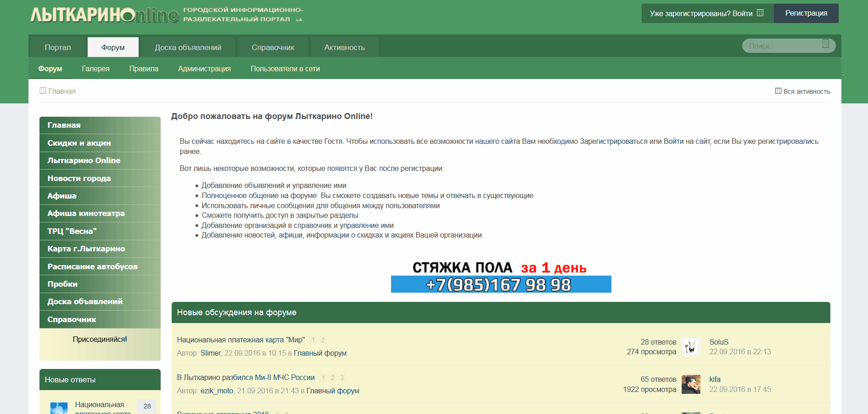
Task: Select the Галерея submenu item
Action: point(96,68)
